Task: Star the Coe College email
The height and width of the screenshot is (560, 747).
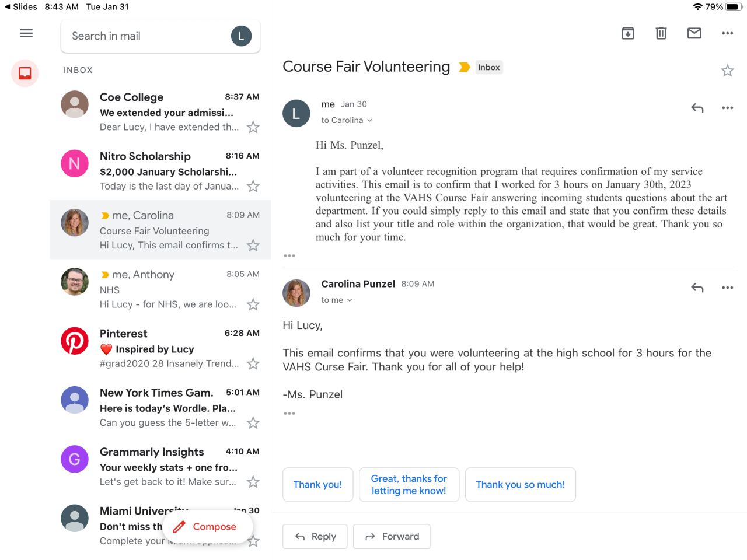Action: [x=253, y=127]
